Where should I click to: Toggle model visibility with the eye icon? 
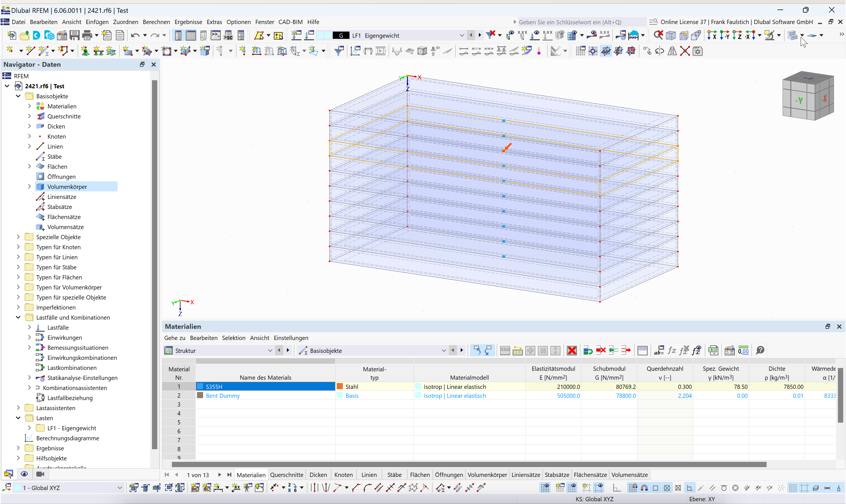pyautogui.click(x=24, y=474)
